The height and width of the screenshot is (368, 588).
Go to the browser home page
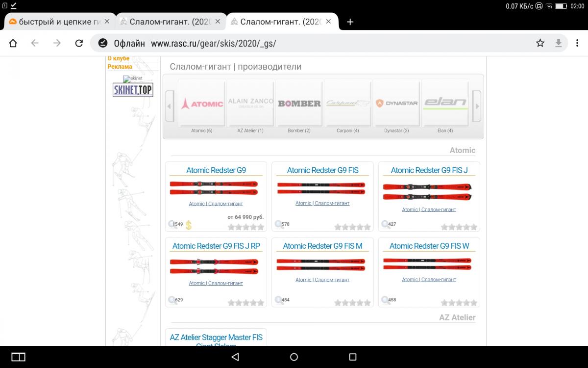pyautogui.click(x=13, y=43)
